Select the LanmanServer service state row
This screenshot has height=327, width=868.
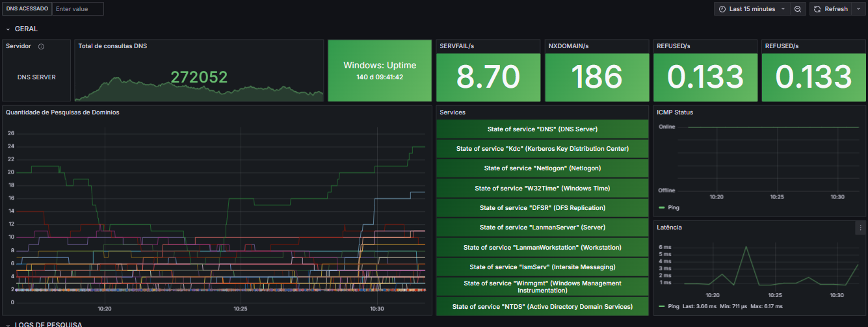(542, 228)
